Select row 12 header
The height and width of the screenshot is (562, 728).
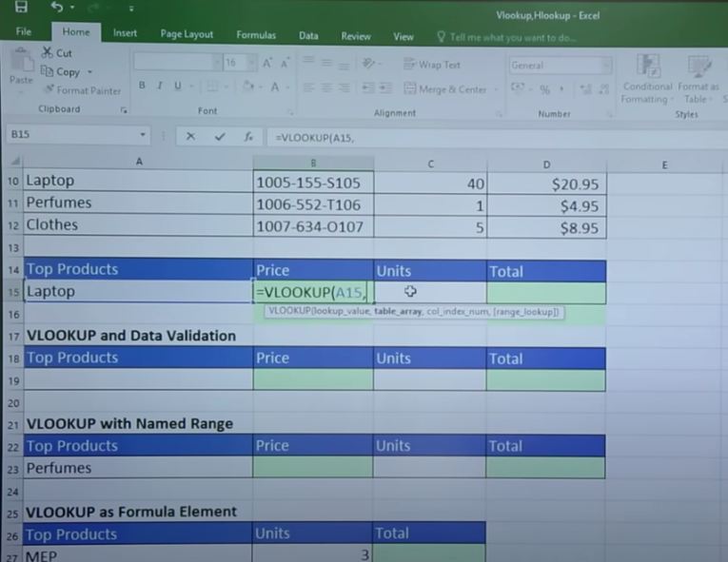(13, 226)
